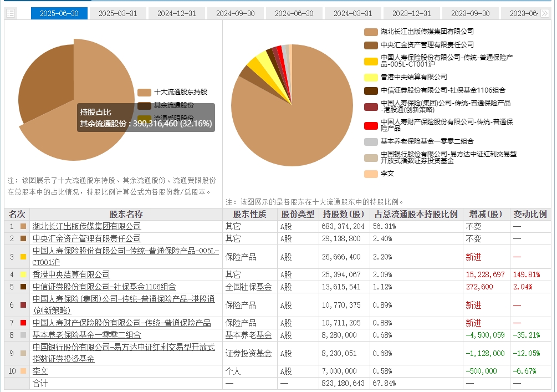557x392 pixels.
Task: Open shareholder link 香港中央结算有限公司 in table
Action: [x=71, y=274]
